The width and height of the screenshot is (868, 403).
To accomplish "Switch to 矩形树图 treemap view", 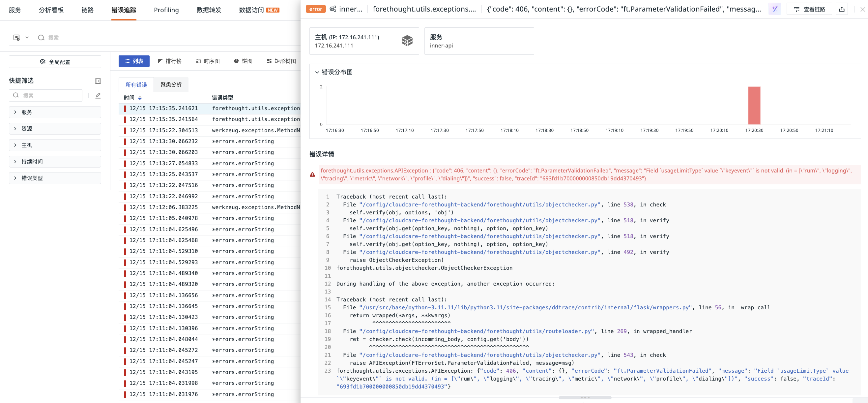I will (281, 61).
